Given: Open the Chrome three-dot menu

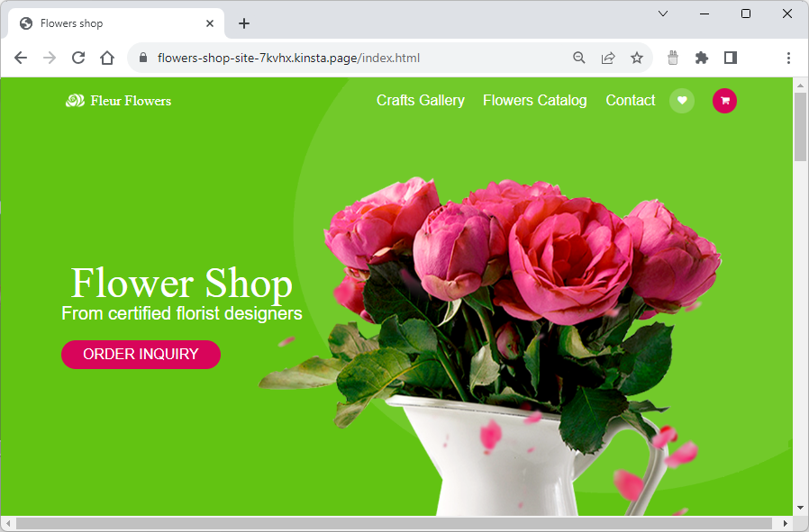Looking at the screenshot, I should click(789, 57).
